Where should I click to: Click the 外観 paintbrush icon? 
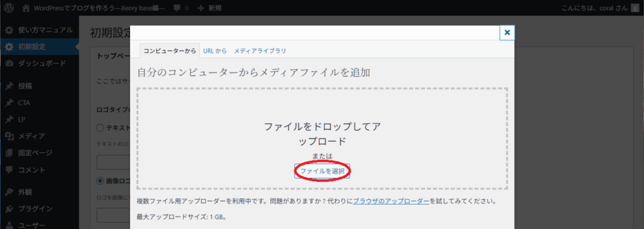(9, 192)
